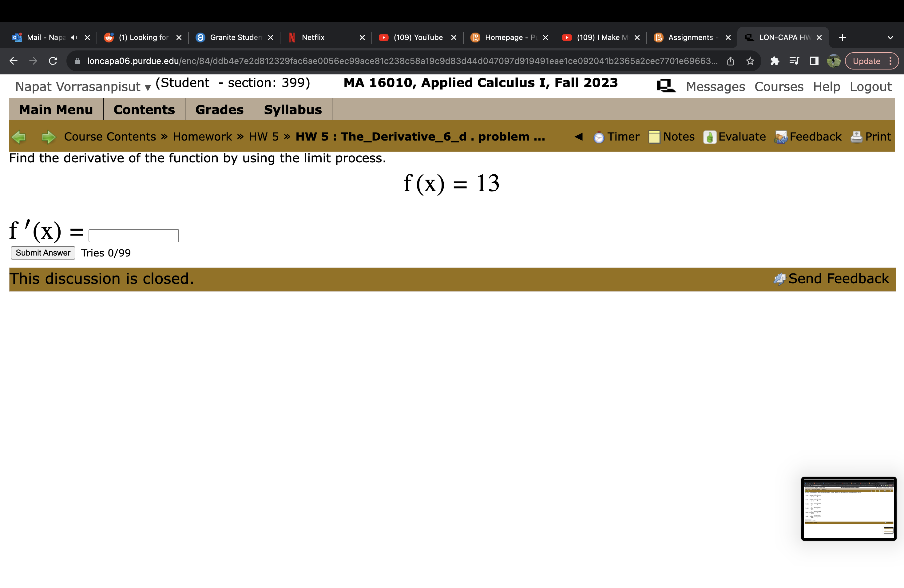Click the green forward arrow navigation icon

point(49,137)
